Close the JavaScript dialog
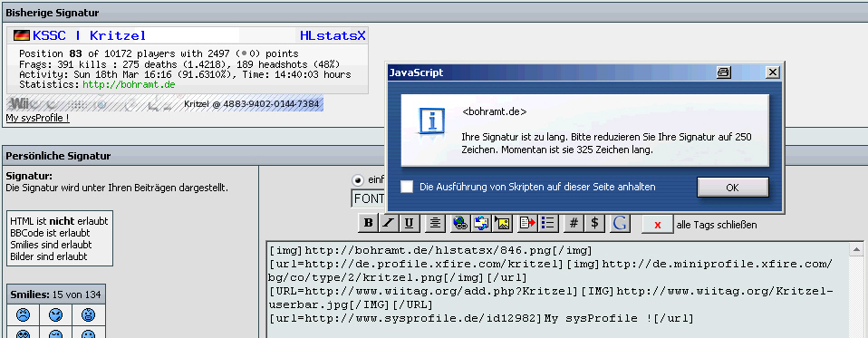Image resolution: width=868 pixels, height=338 pixels. [x=773, y=72]
